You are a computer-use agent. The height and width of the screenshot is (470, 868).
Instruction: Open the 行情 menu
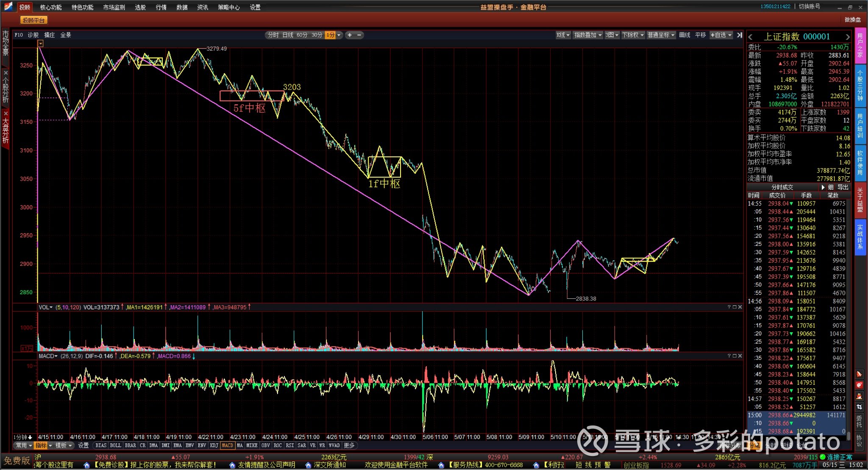point(161,7)
